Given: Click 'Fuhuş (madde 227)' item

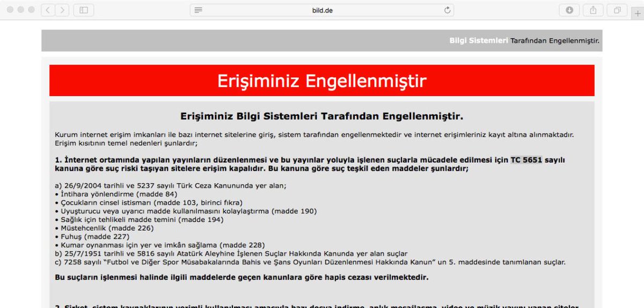Looking at the screenshot, I should tap(92, 237).
